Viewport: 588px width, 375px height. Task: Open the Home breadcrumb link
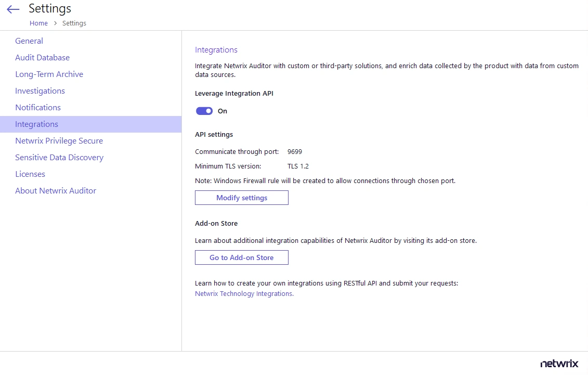click(38, 23)
